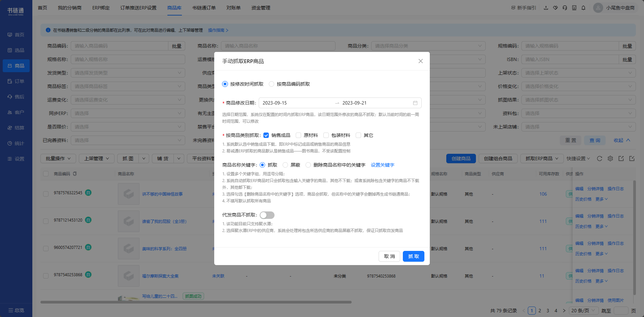Open 批量操作 dropdown
This screenshot has width=644, height=317.
point(58,158)
